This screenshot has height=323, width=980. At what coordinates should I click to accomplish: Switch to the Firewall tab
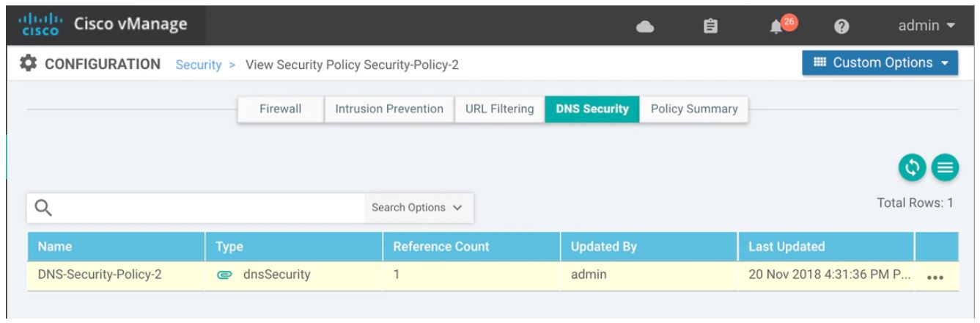(281, 109)
